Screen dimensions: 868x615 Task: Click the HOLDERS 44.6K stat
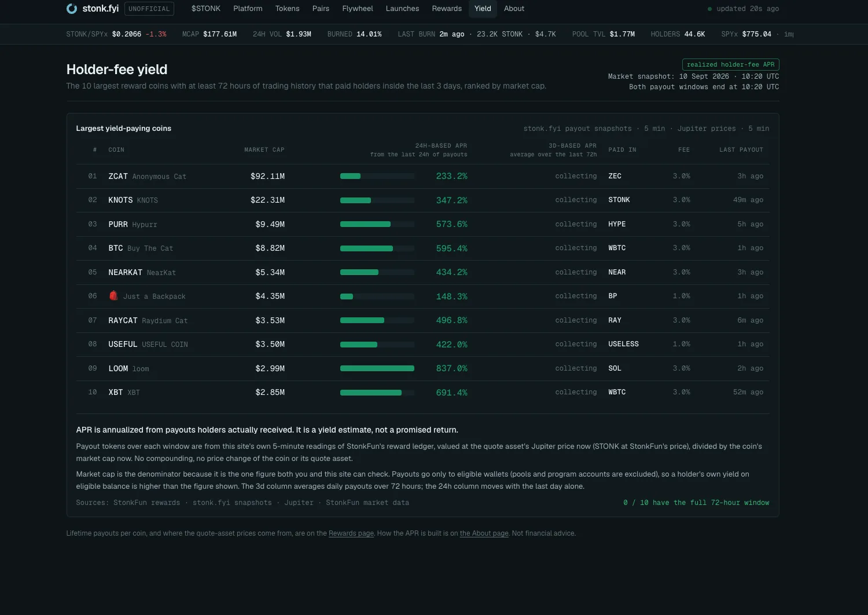pyautogui.click(x=678, y=34)
